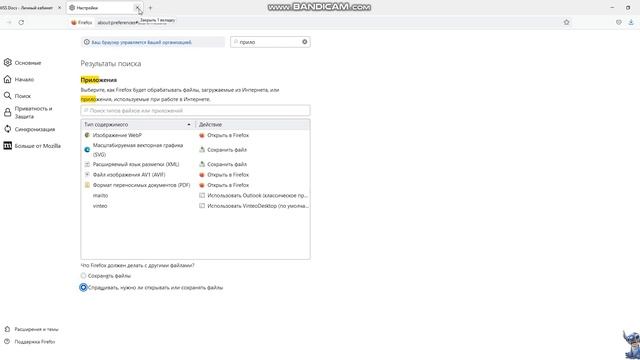Select Спрашивать, нужно ли открывать radio button

[x=83, y=287]
